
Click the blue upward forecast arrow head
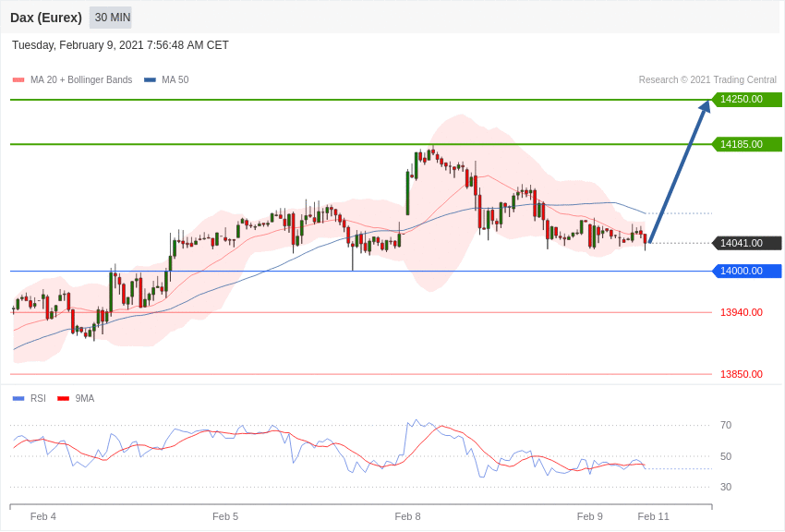[x=705, y=106]
